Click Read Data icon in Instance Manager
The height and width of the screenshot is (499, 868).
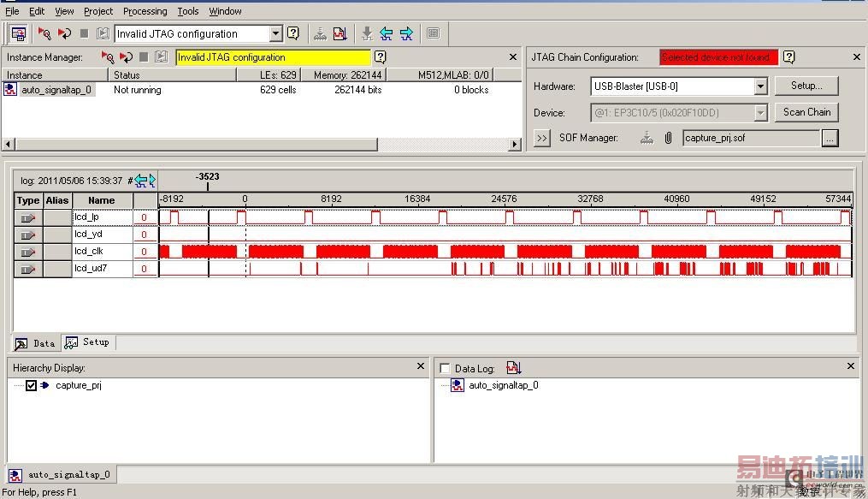[x=161, y=57]
